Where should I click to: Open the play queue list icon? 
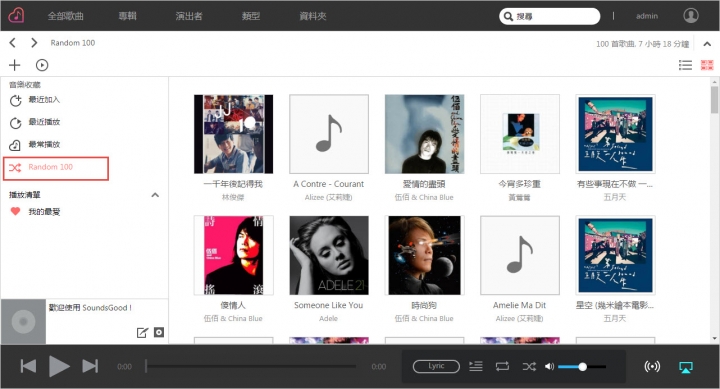click(x=476, y=366)
